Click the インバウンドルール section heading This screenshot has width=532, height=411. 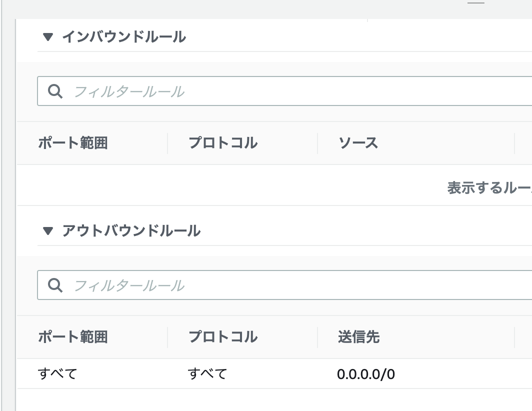[124, 36]
